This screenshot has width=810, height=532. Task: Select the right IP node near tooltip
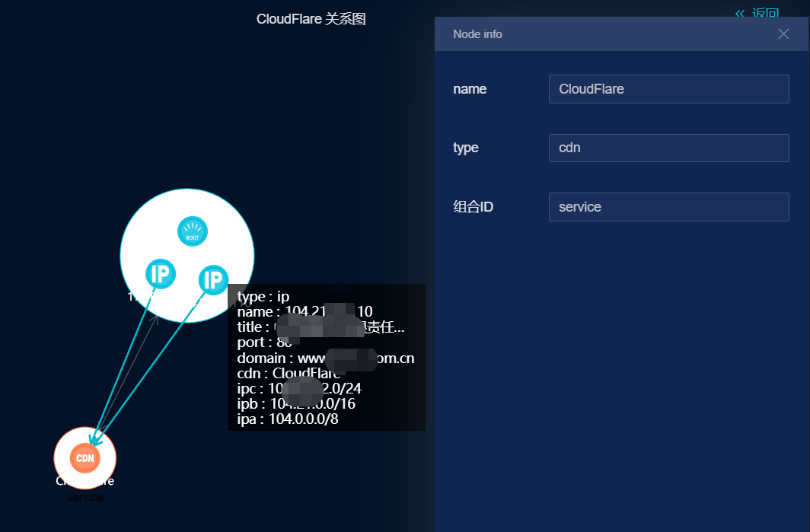tap(213, 280)
